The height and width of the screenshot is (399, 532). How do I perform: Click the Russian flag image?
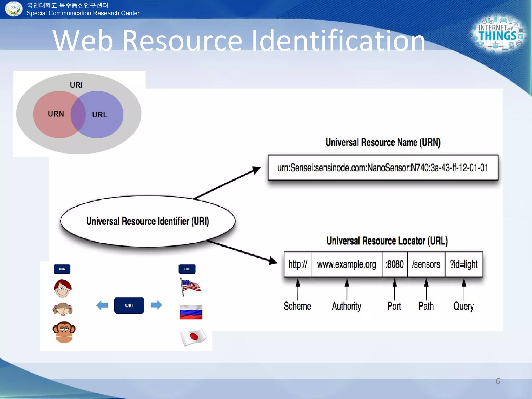191,312
